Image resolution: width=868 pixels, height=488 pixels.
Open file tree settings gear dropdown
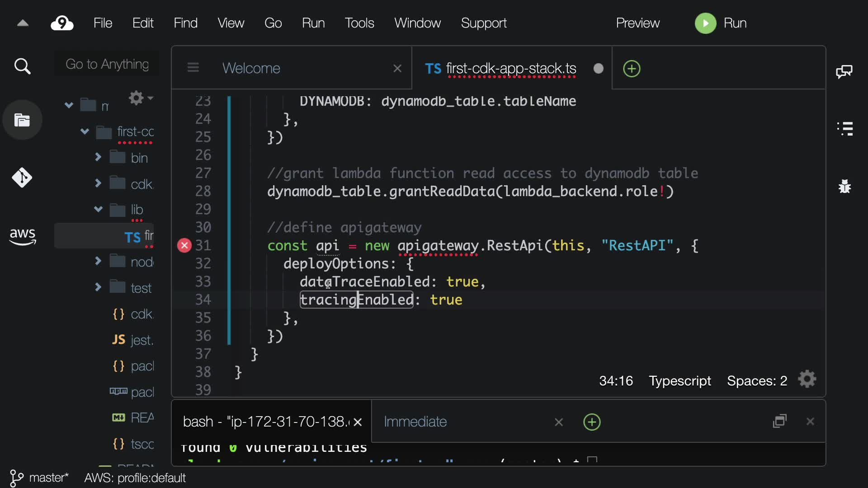point(140,98)
